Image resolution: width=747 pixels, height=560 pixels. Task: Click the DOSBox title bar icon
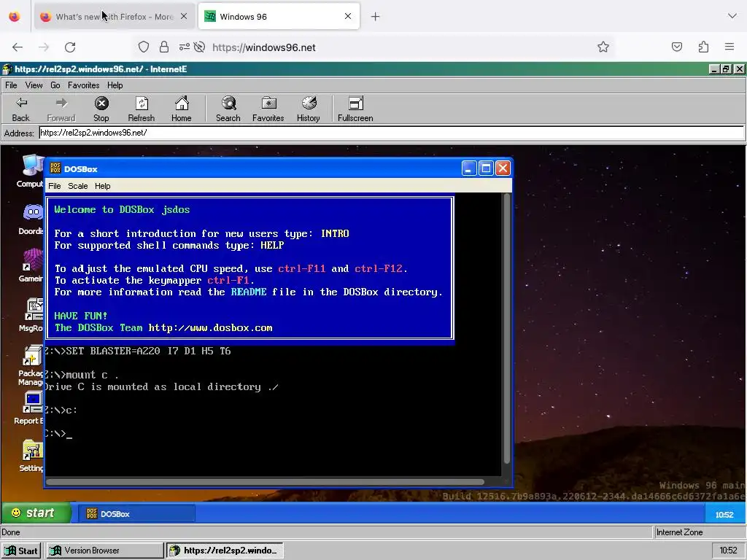(x=55, y=168)
